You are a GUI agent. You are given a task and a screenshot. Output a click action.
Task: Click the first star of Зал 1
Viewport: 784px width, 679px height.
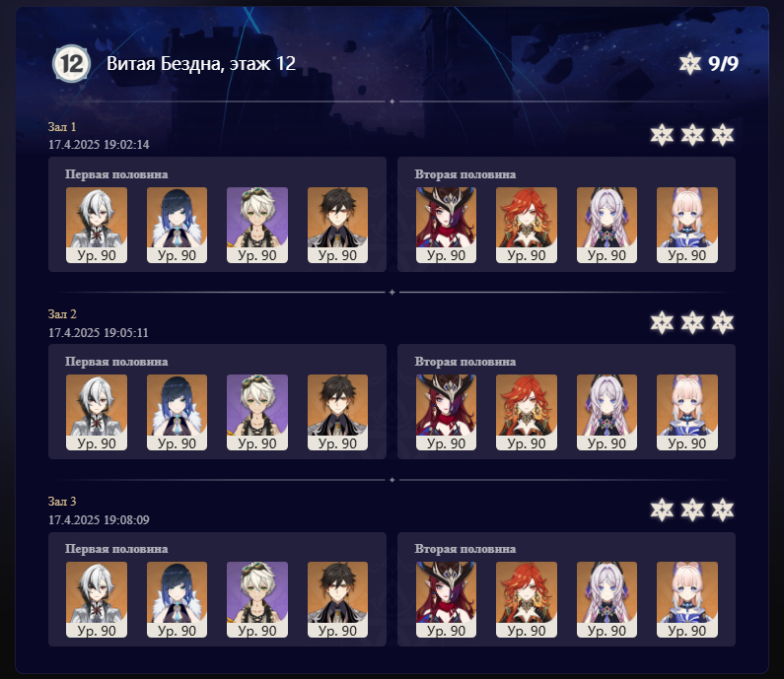(x=662, y=135)
